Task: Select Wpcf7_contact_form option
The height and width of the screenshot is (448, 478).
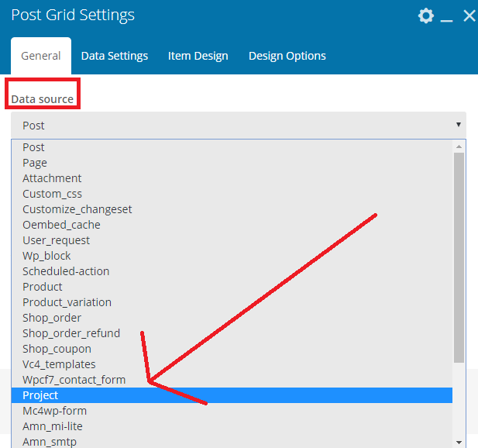Action: [232, 380]
